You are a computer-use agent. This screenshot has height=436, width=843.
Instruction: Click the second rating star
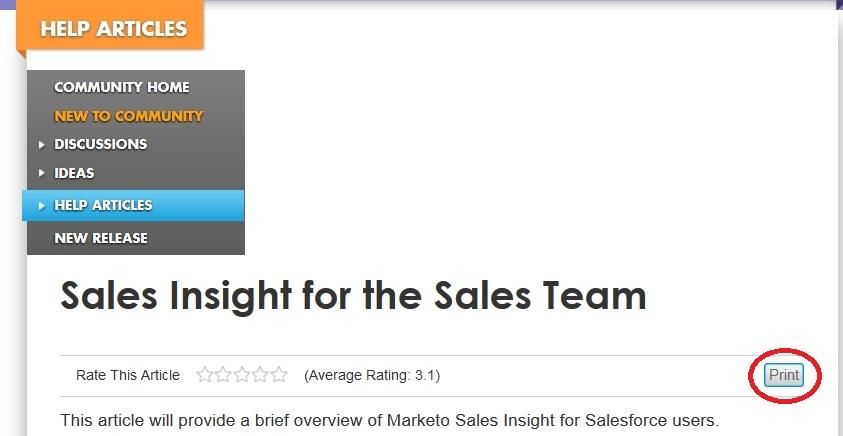coord(224,375)
